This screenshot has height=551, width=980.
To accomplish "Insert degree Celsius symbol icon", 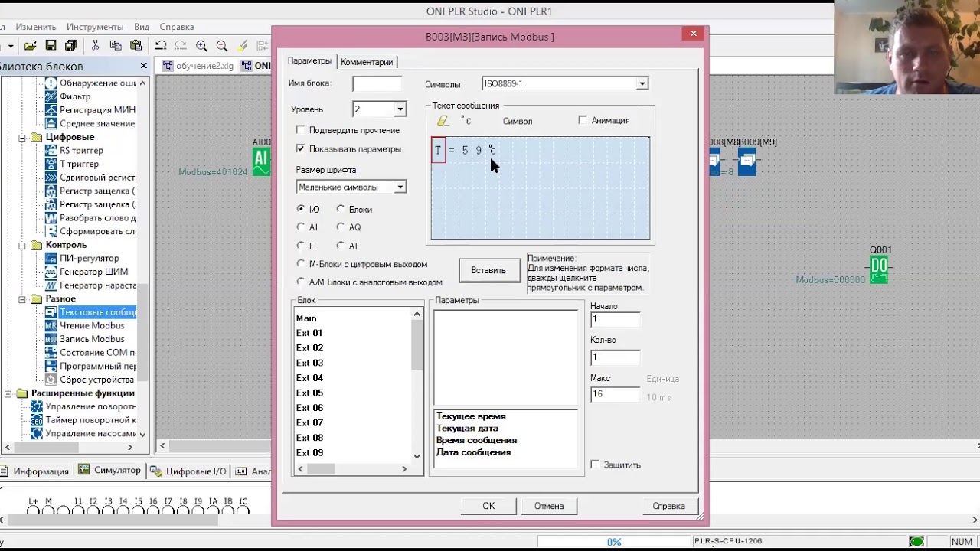I will (465, 121).
